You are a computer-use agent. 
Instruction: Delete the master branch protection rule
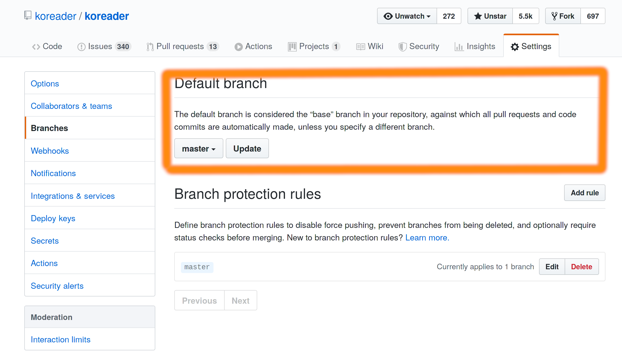point(582,267)
